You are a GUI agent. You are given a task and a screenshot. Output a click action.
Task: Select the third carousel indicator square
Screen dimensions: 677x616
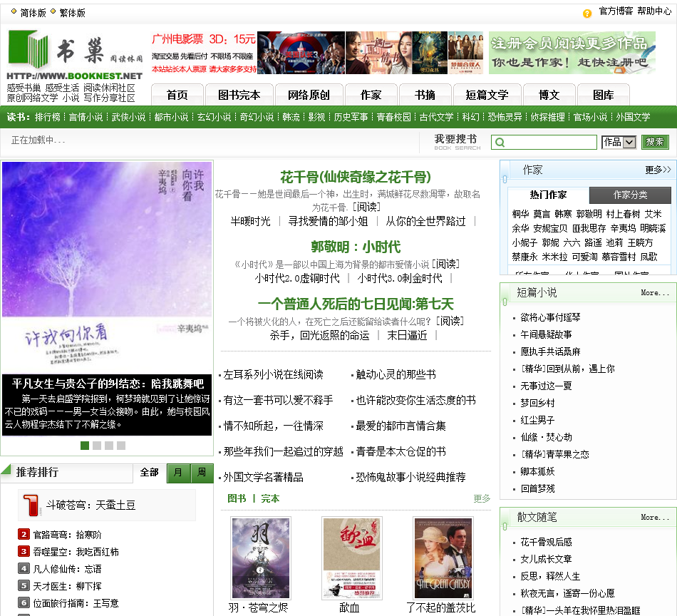(109, 446)
